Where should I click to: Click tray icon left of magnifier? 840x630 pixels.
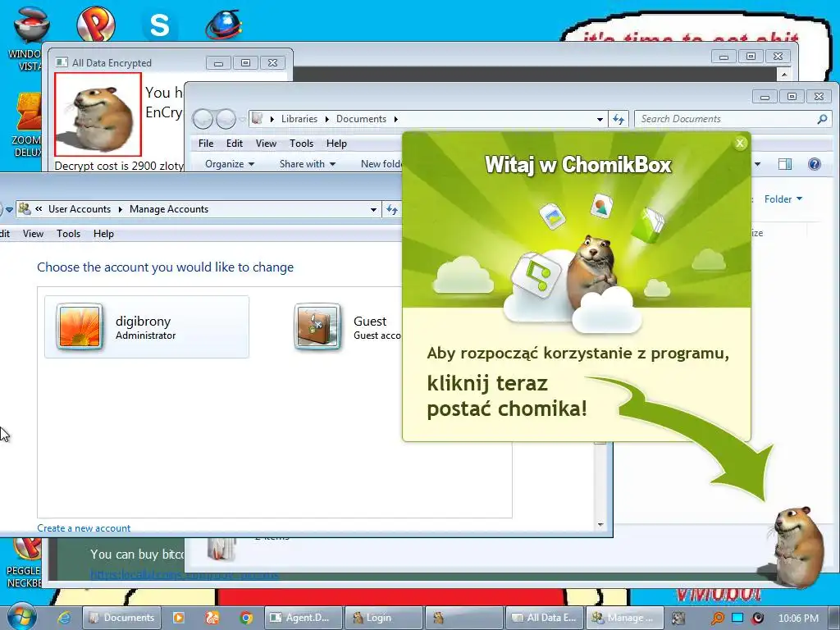coord(678,619)
